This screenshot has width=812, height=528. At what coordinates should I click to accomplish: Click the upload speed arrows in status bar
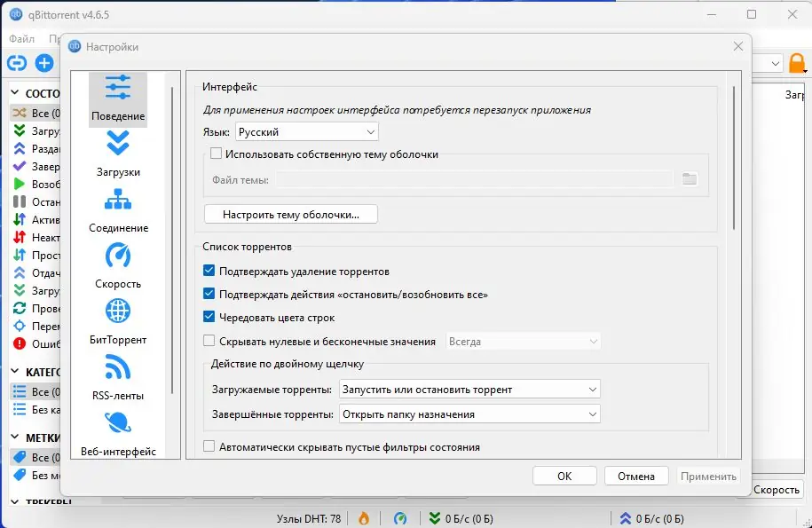pyautogui.click(x=626, y=518)
